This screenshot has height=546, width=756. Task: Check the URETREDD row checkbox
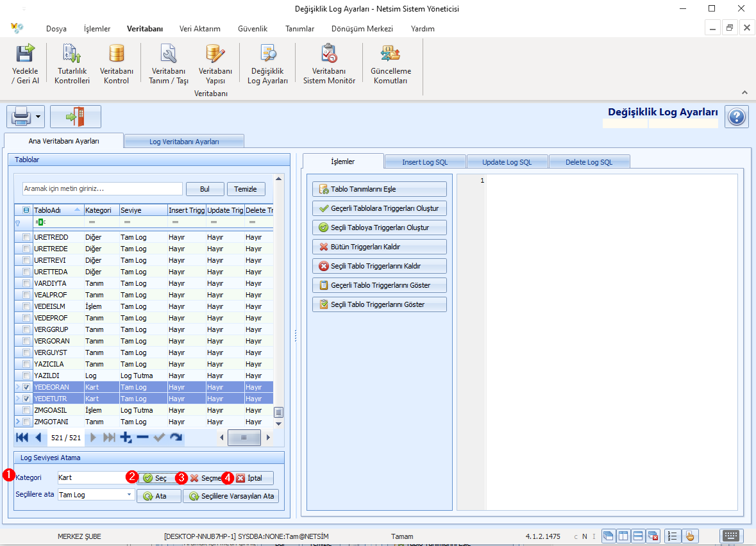(x=26, y=237)
